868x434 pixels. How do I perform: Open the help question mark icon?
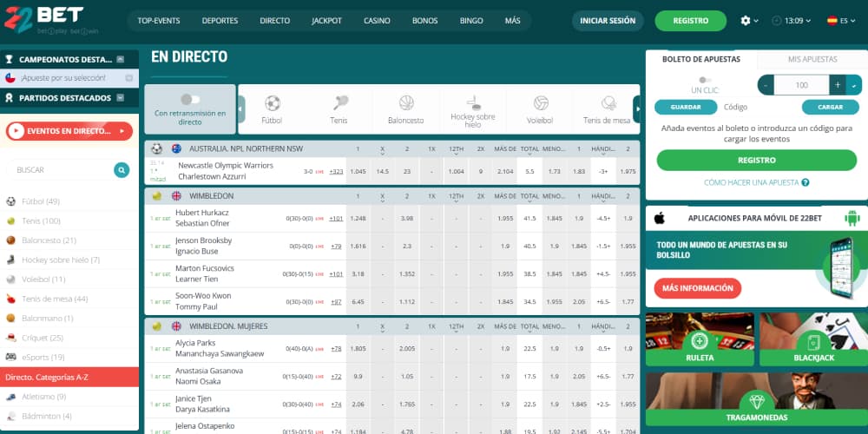coord(806,182)
